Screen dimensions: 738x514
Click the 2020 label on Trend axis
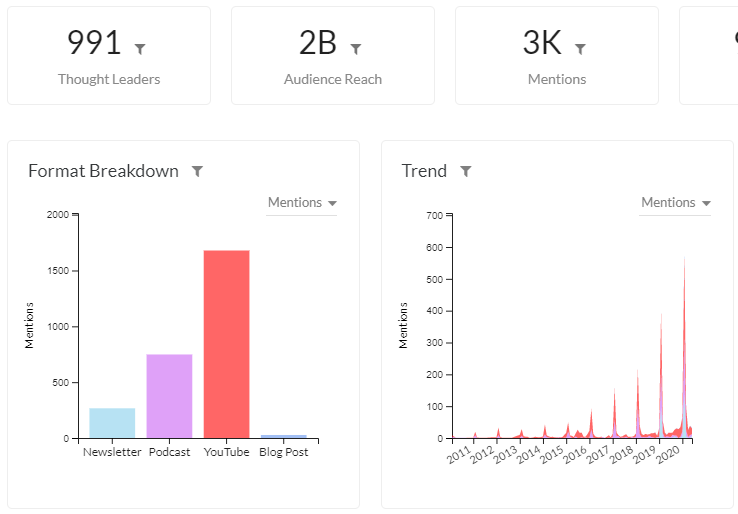tap(668, 454)
